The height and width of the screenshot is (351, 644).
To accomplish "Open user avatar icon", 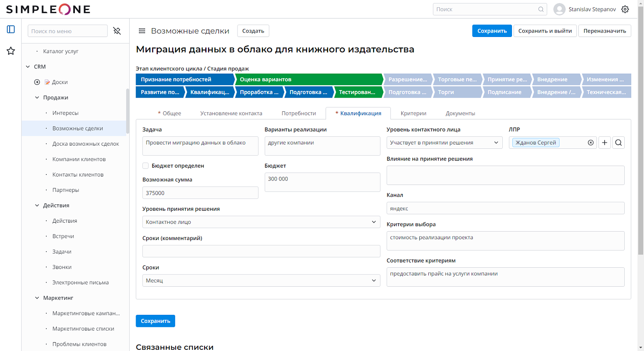I will pos(559,9).
